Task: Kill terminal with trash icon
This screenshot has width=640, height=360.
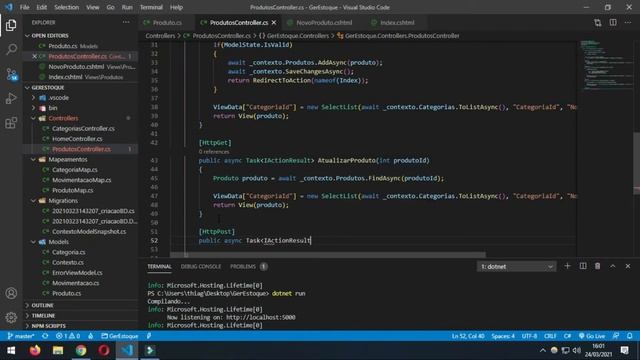Action: [x=598, y=266]
